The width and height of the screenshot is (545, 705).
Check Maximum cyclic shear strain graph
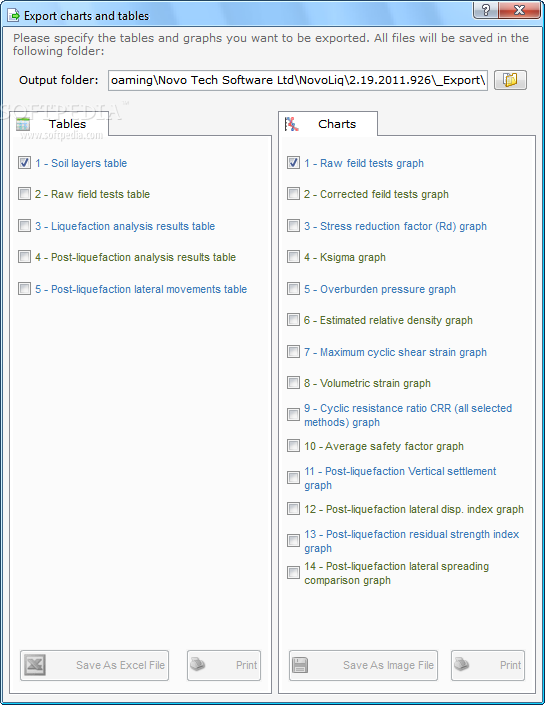pos(293,351)
